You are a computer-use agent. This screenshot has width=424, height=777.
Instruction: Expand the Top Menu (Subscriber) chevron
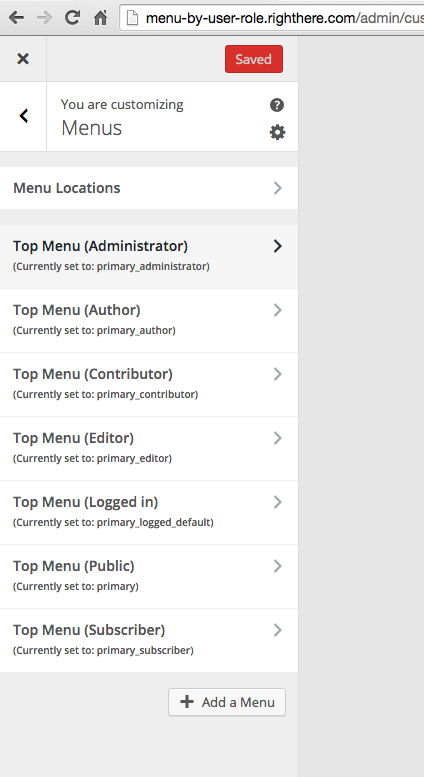(x=277, y=630)
